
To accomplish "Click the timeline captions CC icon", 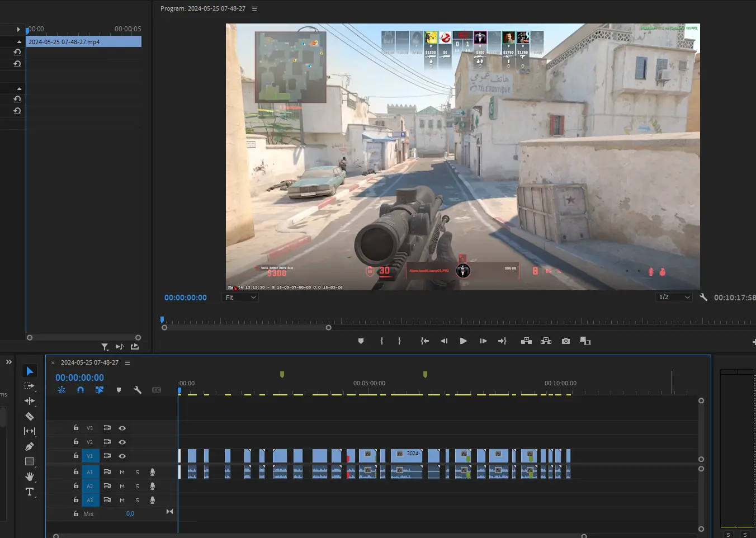I will (157, 390).
